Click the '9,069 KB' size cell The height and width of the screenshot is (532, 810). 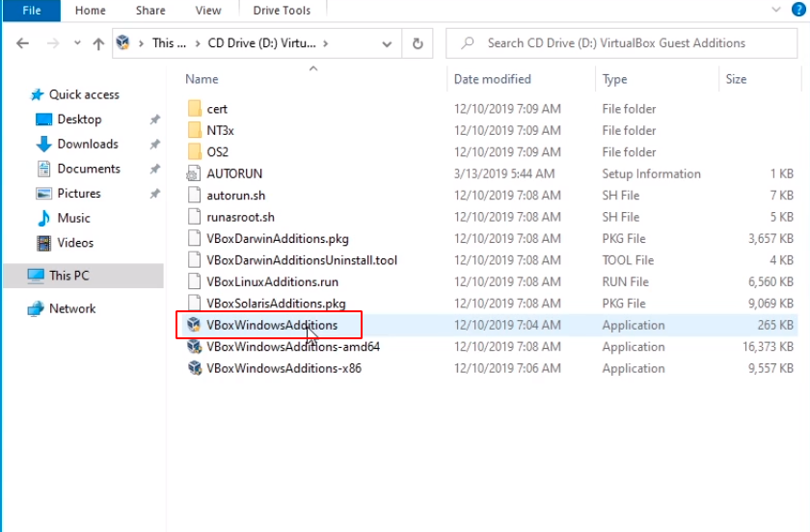770,304
